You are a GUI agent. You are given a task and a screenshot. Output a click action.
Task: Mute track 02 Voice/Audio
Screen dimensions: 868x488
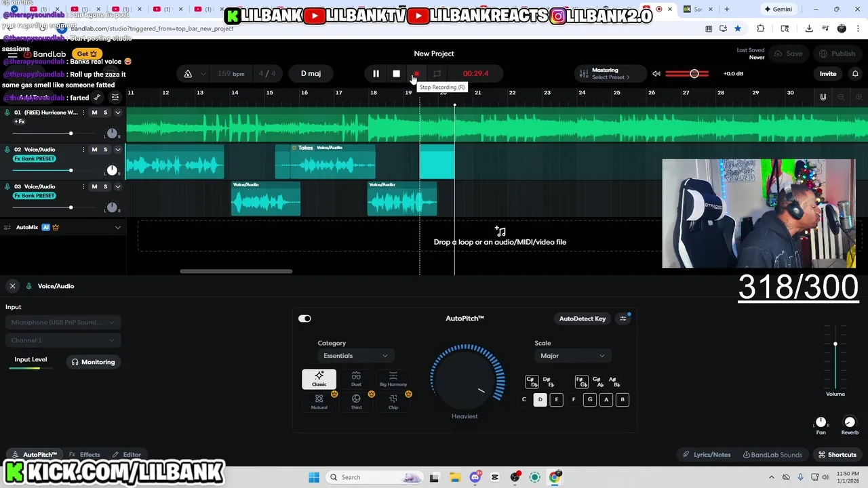point(94,149)
